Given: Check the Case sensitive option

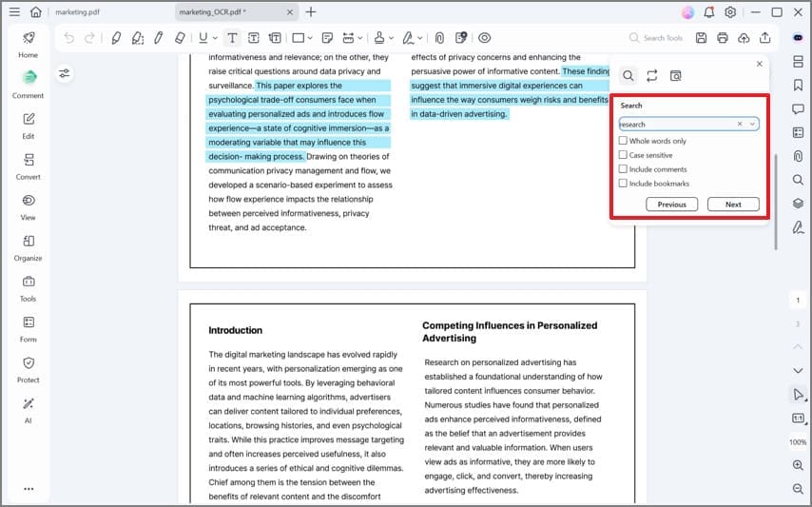Looking at the screenshot, I should (623, 154).
